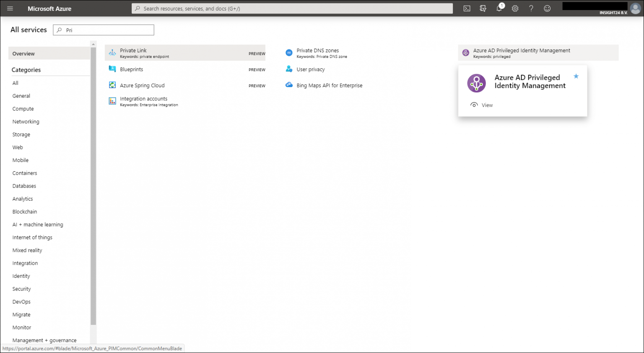Open portal settings with the gear icon

tap(515, 8)
